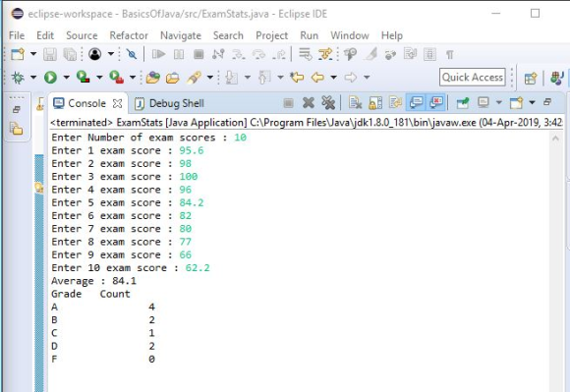Click the green Run button
The width and height of the screenshot is (570, 392).
tap(50, 78)
